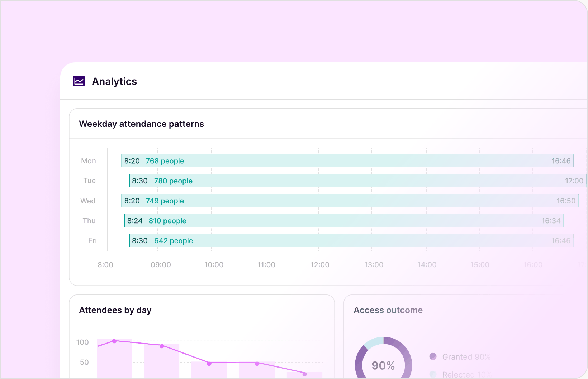Image resolution: width=588 pixels, height=379 pixels.
Task: Click the 90% donut chart center
Action: 383,365
